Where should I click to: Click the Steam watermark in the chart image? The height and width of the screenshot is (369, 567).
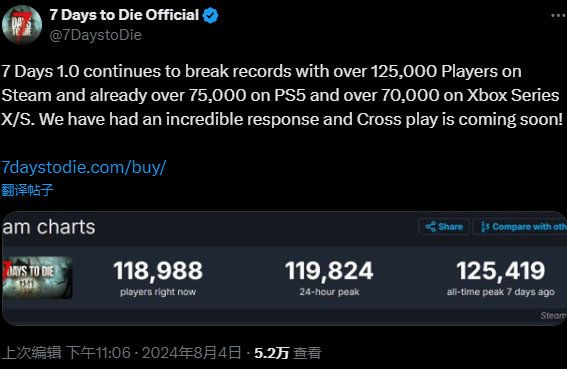553,316
